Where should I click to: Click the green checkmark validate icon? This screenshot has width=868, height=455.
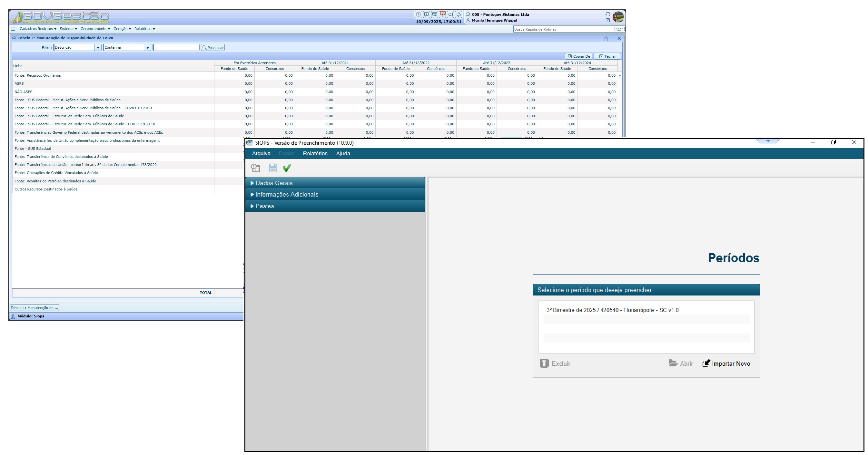(287, 168)
